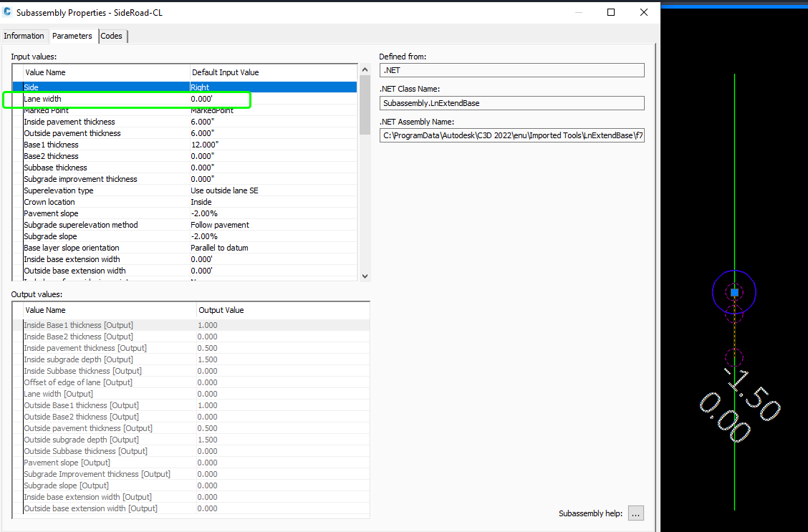808x532 pixels.
Task: Click the .NET Assembly Name path field
Action: point(511,136)
